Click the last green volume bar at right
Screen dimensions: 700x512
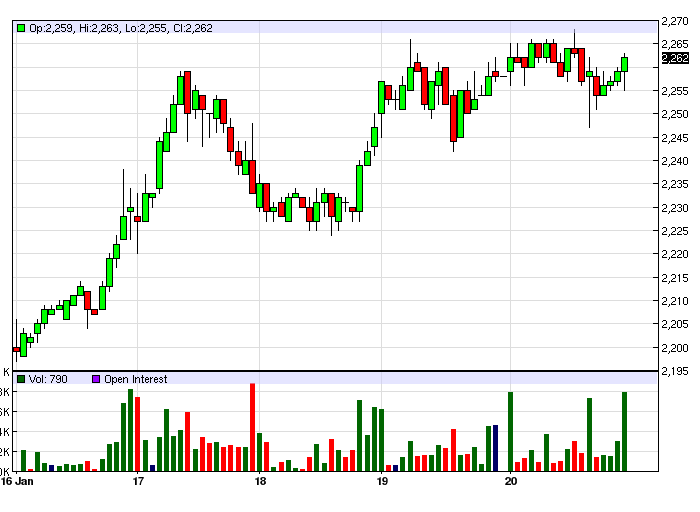(x=624, y=432)
